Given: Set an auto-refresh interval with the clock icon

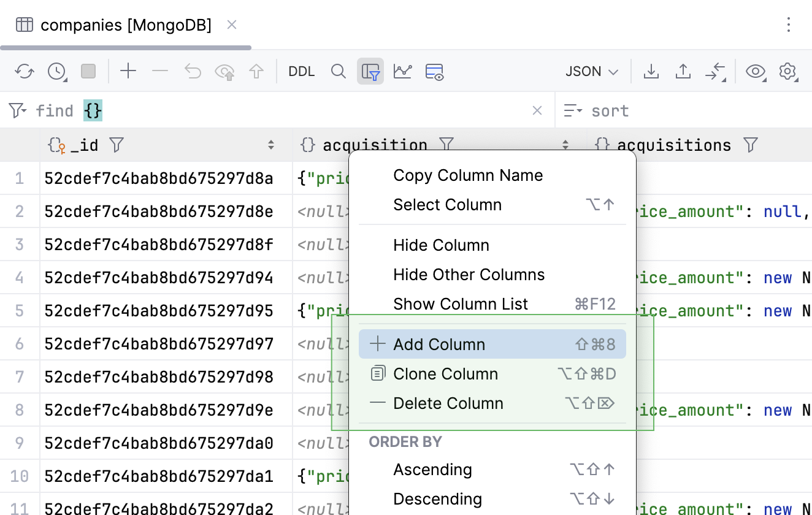Looking at the screenshot, I should 55,71.
